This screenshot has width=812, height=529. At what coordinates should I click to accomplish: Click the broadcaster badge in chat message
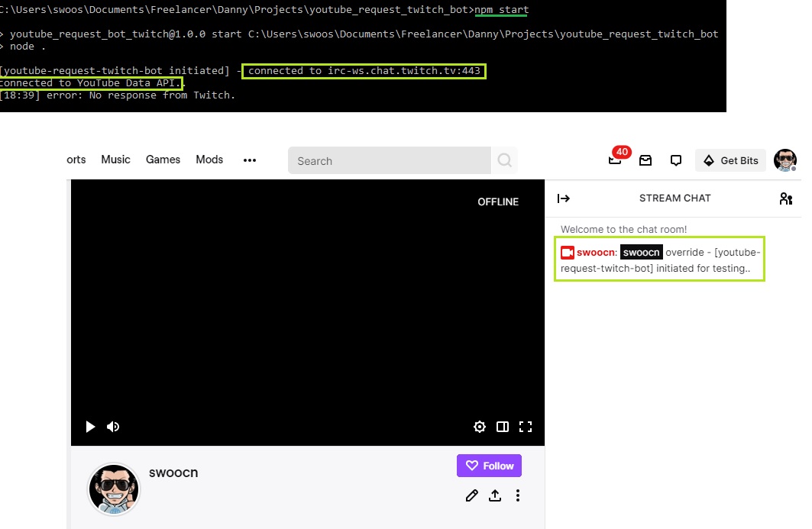(568, 252)
